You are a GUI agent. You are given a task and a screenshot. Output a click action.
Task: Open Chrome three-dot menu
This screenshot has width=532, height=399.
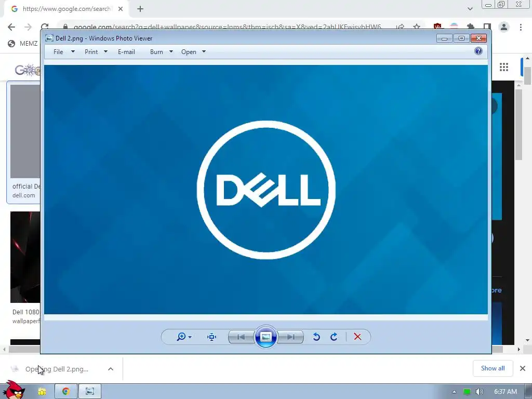pyautogui.click(x=521, y=27)
